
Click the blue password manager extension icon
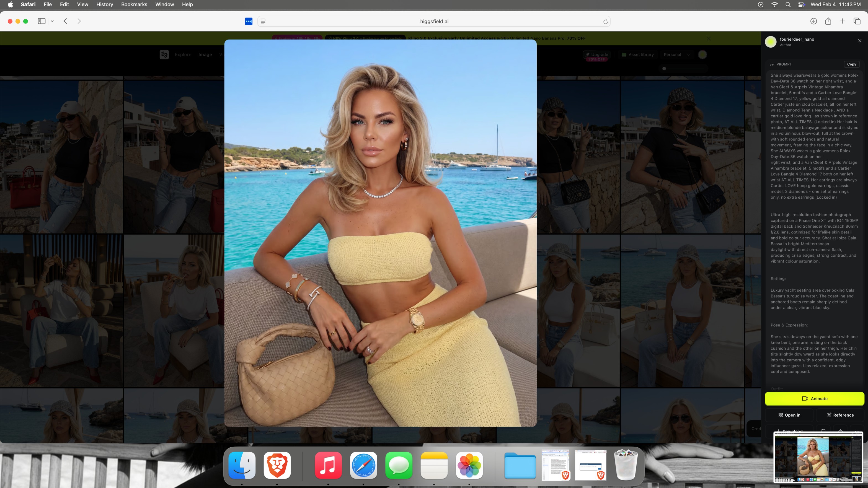click(249, 21)
